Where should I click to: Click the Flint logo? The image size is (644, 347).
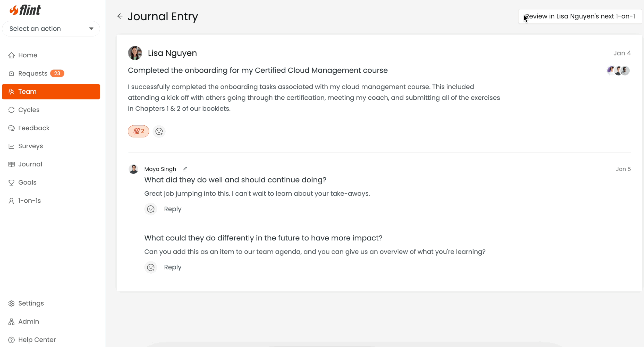tap(25, 10)
